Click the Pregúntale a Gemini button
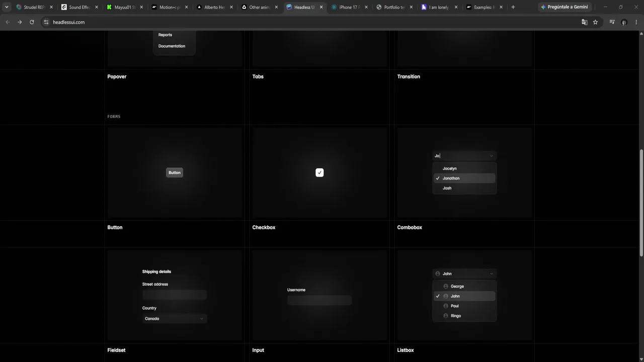644x362 pixels. tap(564, 7)
